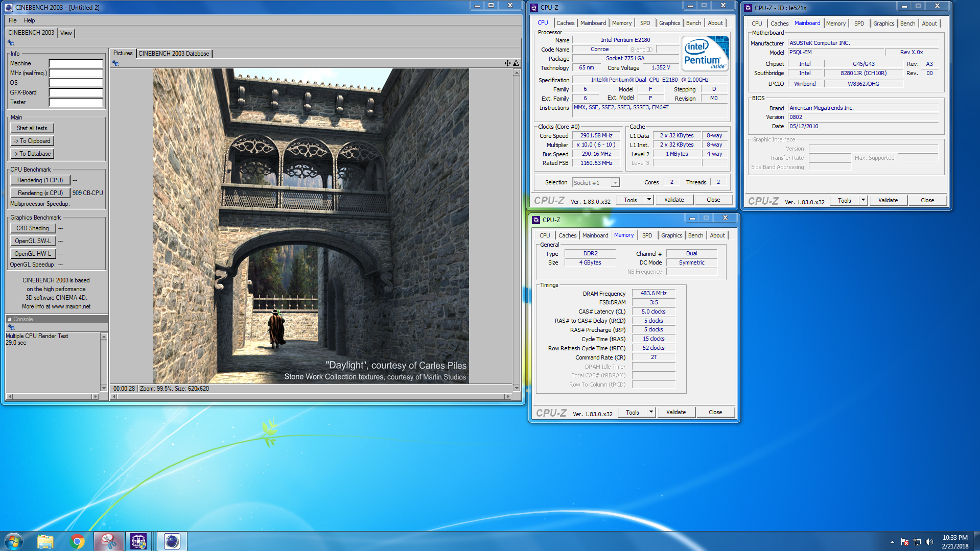The image size is (980, 551).
Task: Expand Tools arrow in CPU tab window
Action: pyautogui.click(x=649, y=200)
